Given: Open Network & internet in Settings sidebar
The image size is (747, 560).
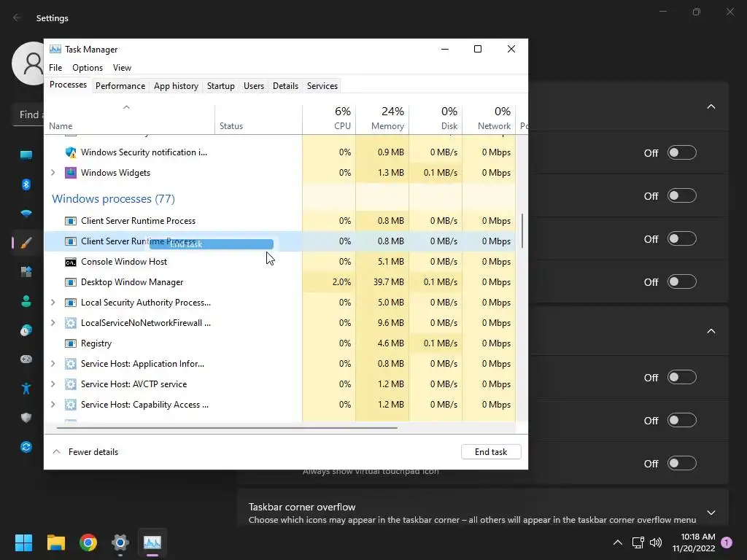Looking at the screenshot, I should coord(26,214).
